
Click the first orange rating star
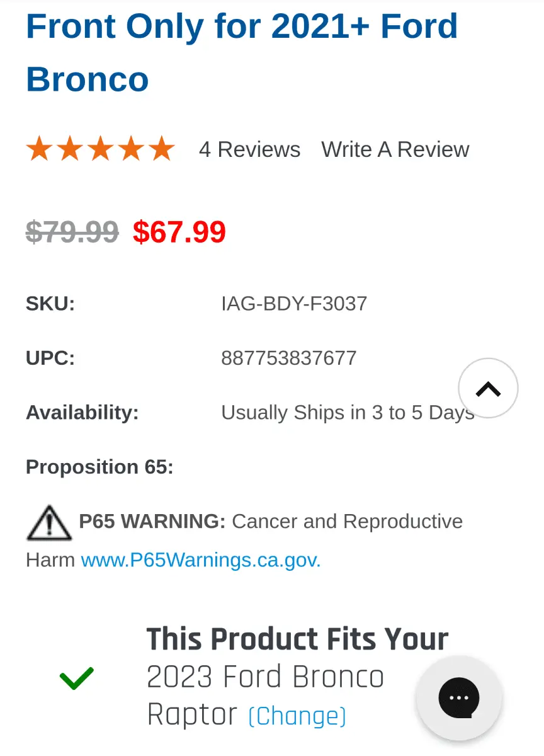tap(39, 149)
